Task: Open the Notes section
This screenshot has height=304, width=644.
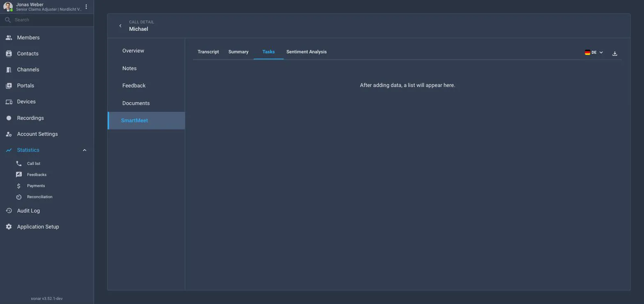Action: pos(146,69)
